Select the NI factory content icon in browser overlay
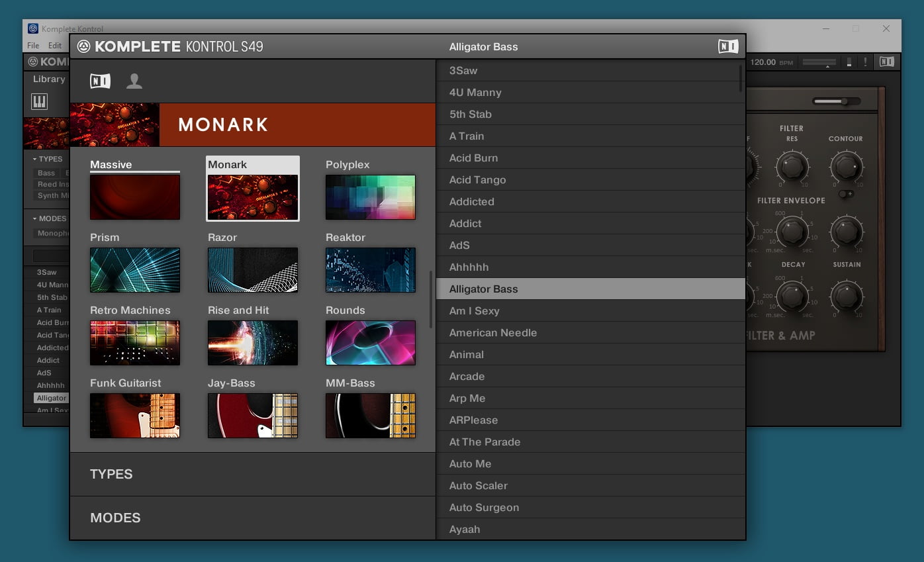Screen dimensions: 924x562 pos(100,81)
